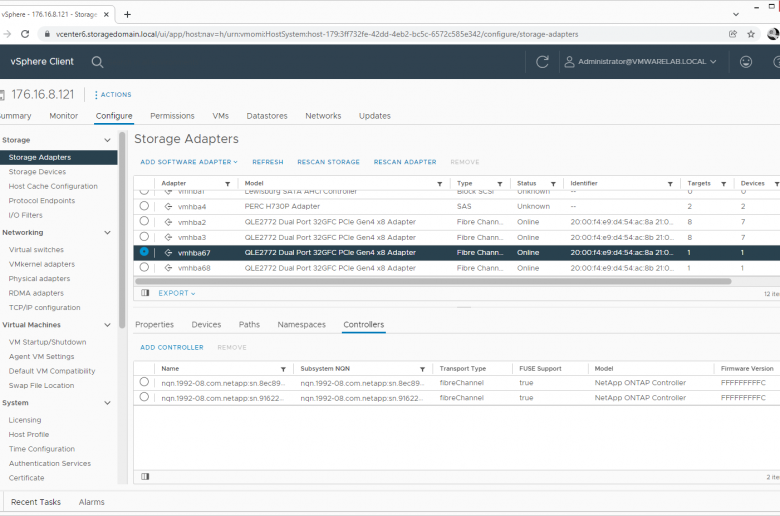Open Licensing in System section
The height and width of the screenshot is (516, 780).
(x=25, y=420)
